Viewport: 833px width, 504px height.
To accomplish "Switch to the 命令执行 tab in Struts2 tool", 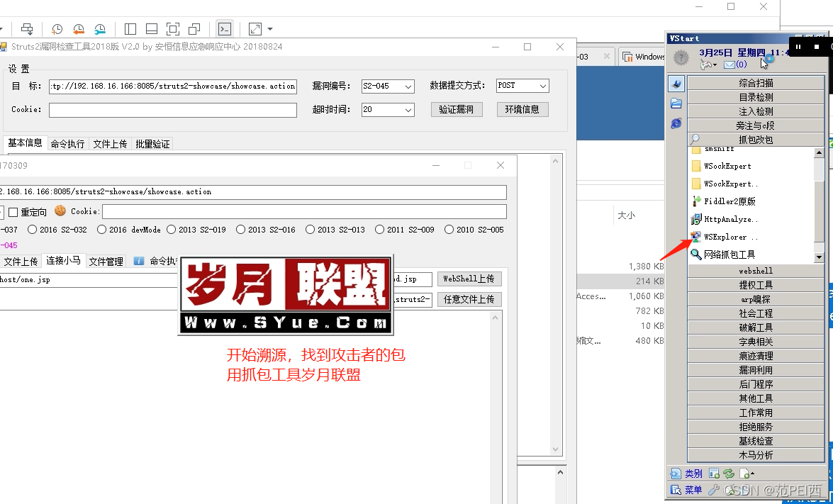I will [x=67, y=144].
